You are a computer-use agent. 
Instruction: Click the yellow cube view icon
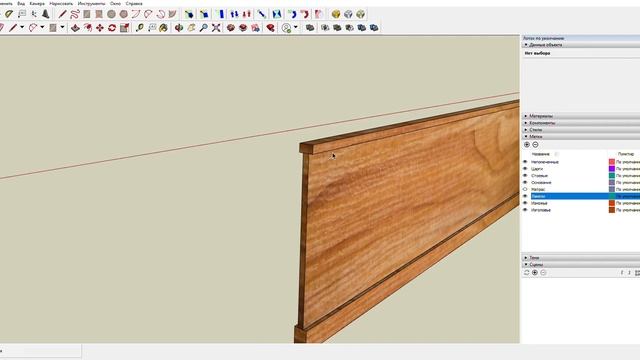(x=336, y=14)
